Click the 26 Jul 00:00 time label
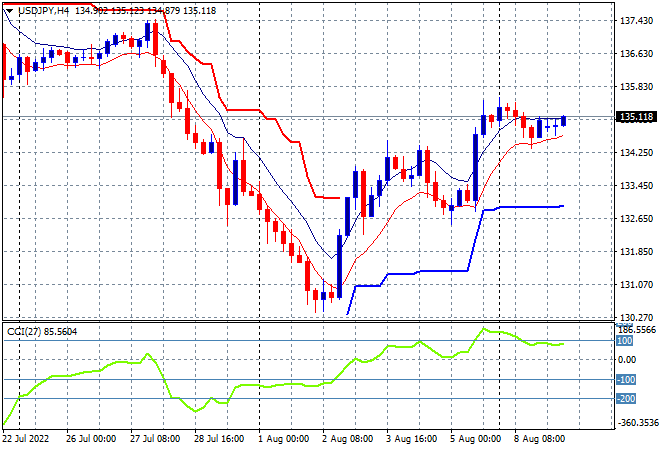 click(x=91, y=439)
